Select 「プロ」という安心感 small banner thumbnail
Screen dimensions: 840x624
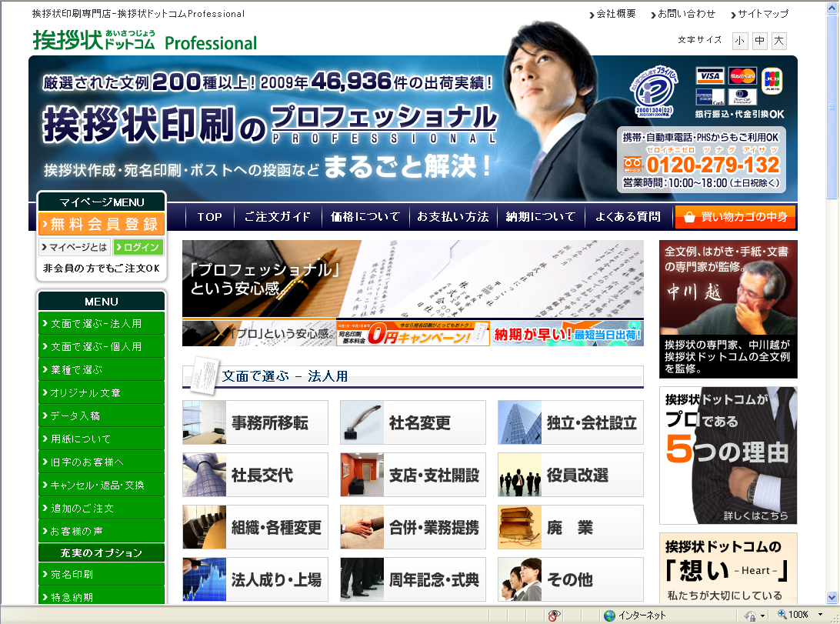point(258,333)
